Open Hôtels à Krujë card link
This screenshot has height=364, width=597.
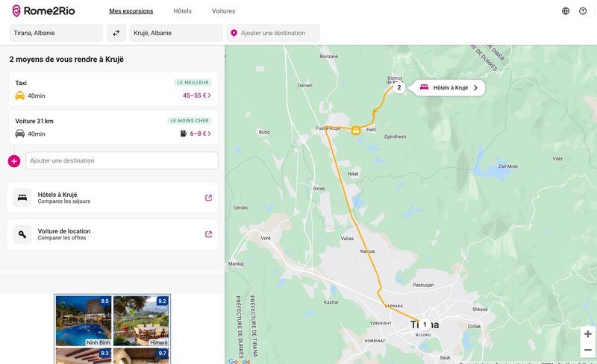113,198
